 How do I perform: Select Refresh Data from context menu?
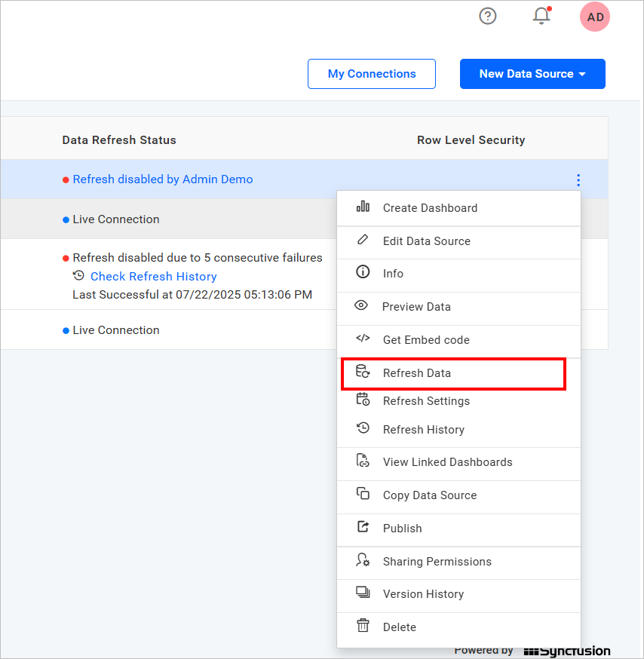416,373
